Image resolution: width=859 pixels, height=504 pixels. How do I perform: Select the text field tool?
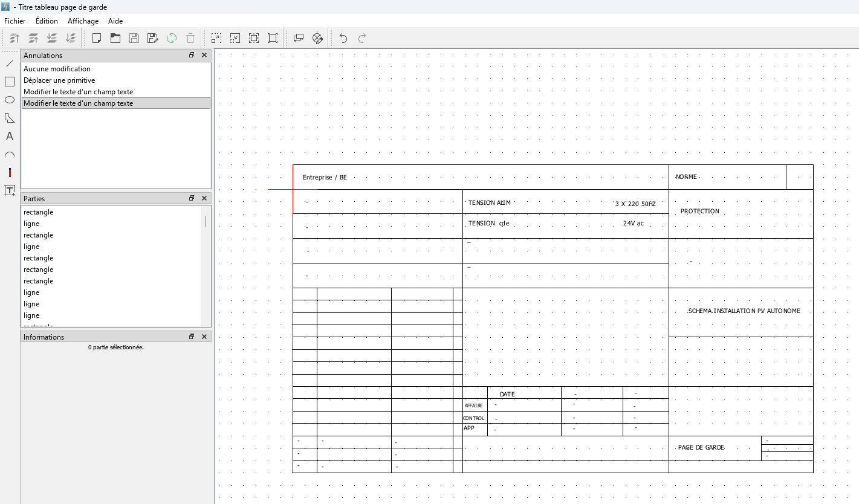pos(10,191)
